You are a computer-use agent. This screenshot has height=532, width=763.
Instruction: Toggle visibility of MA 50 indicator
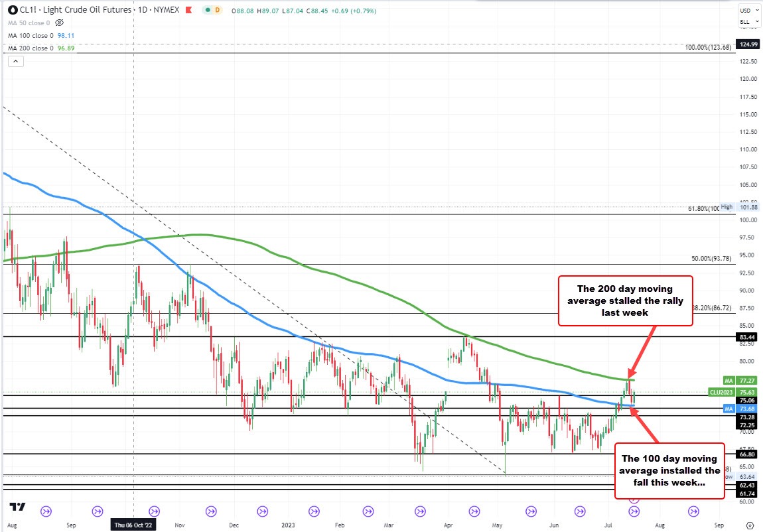click(59, 23)
